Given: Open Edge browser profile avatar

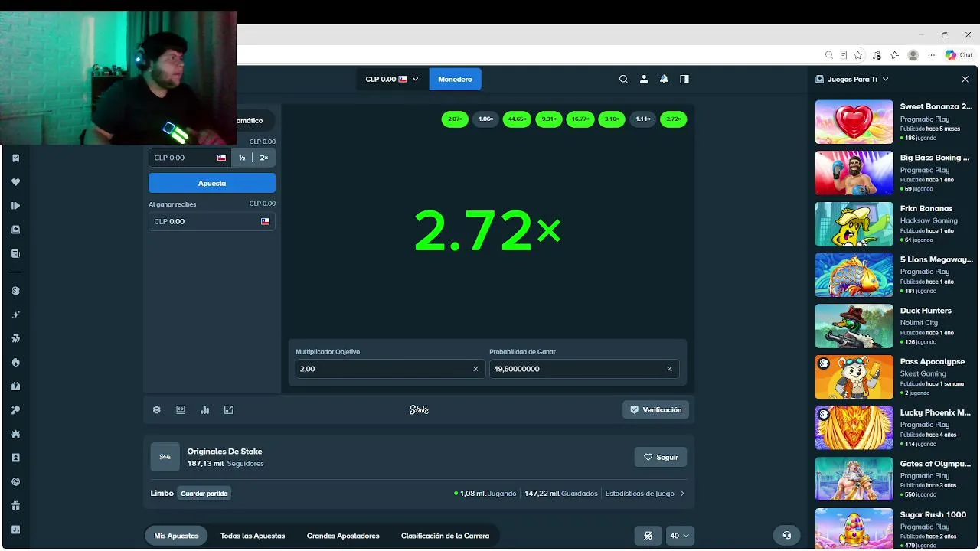Looking at the screenshot, I should click(913, 55).
